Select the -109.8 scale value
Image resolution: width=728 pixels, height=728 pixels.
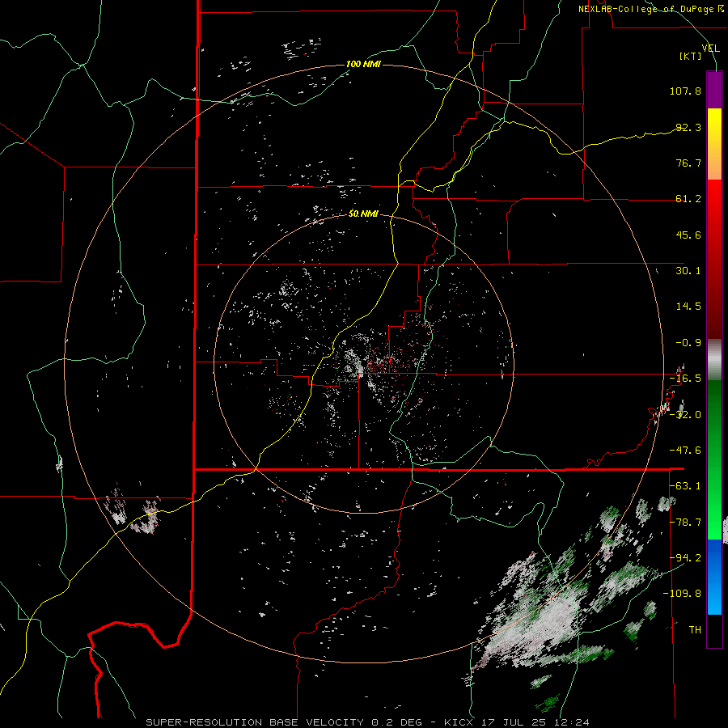(682, 594)
